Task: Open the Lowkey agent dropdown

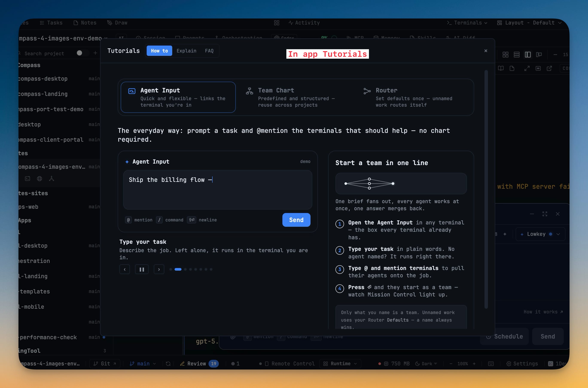Action: (540, 234)
